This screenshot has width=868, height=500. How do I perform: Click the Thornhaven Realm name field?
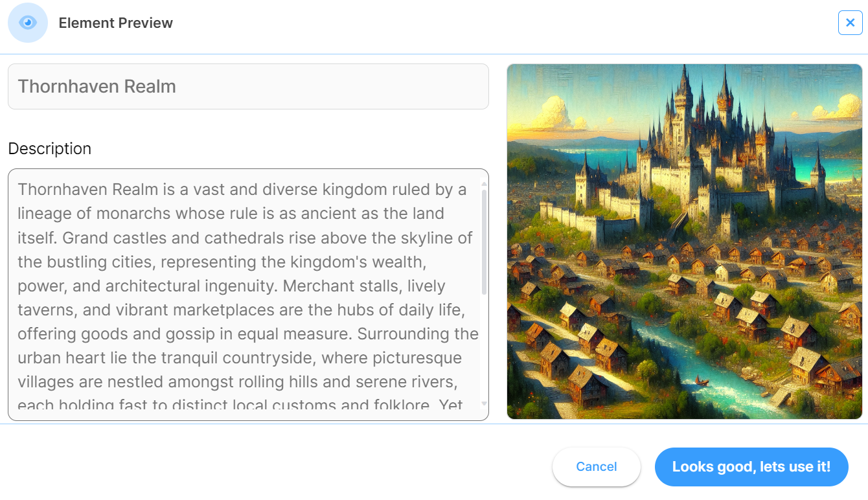[248, 87]
